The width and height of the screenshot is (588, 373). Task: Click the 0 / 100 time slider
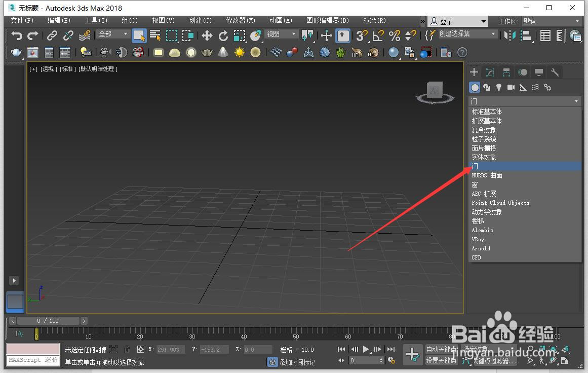point(48,321)
